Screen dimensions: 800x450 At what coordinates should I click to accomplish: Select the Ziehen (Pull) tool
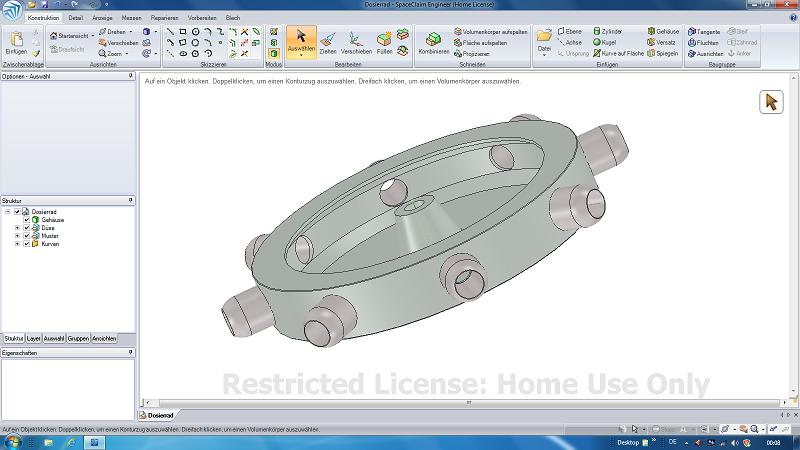point(328,44)
